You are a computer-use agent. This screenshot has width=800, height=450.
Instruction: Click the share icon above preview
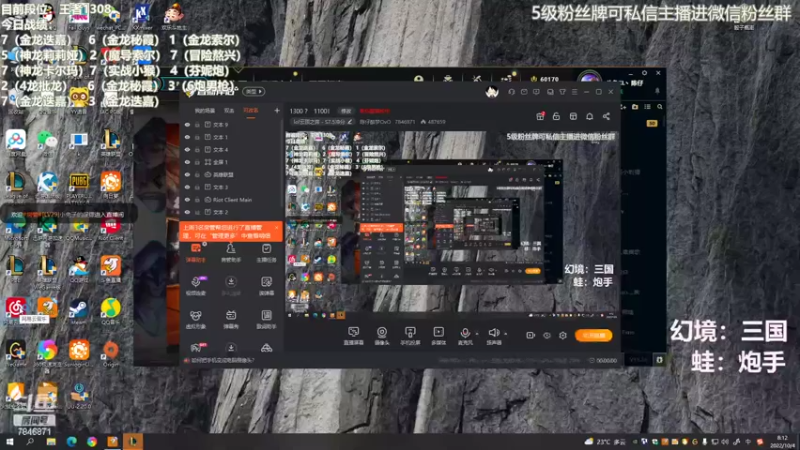tap(606, 116)
